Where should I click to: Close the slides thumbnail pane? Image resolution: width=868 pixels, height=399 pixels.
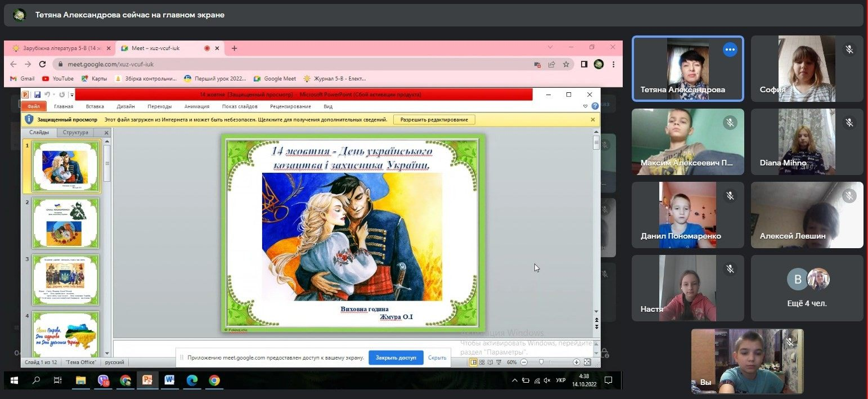pos(106,133)
